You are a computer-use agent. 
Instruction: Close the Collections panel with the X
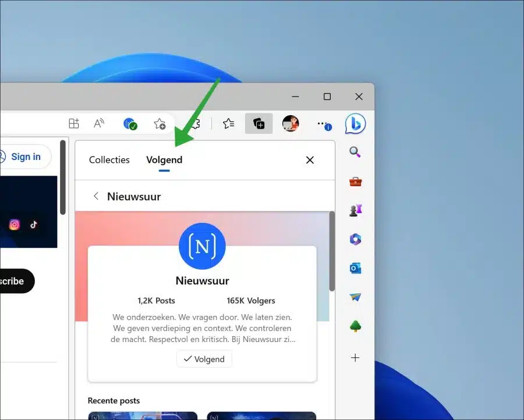(310, 160)
